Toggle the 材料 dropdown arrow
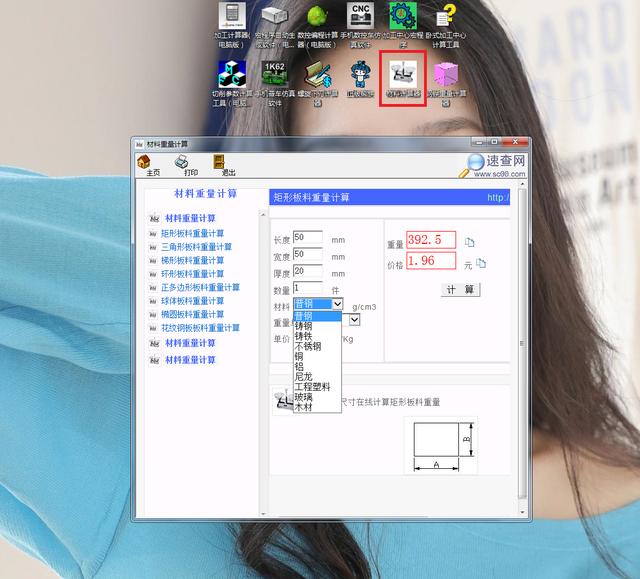Viewport: 640px width, 579px height. 337,304
